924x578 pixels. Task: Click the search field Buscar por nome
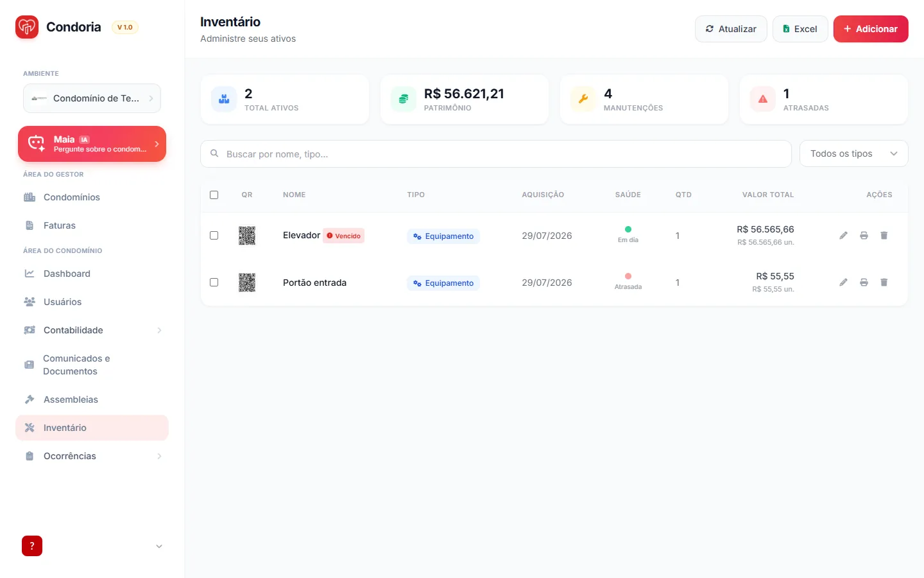(496, 154)
